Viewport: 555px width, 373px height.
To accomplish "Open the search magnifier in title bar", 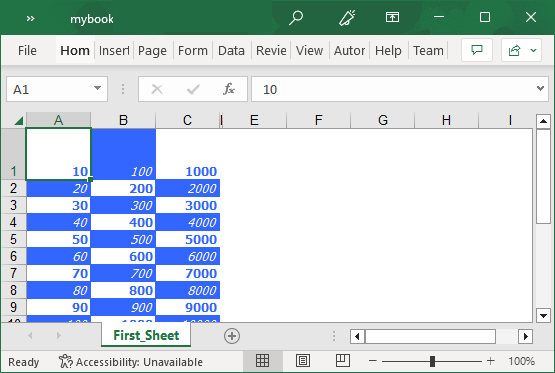I will pos(296,17).
